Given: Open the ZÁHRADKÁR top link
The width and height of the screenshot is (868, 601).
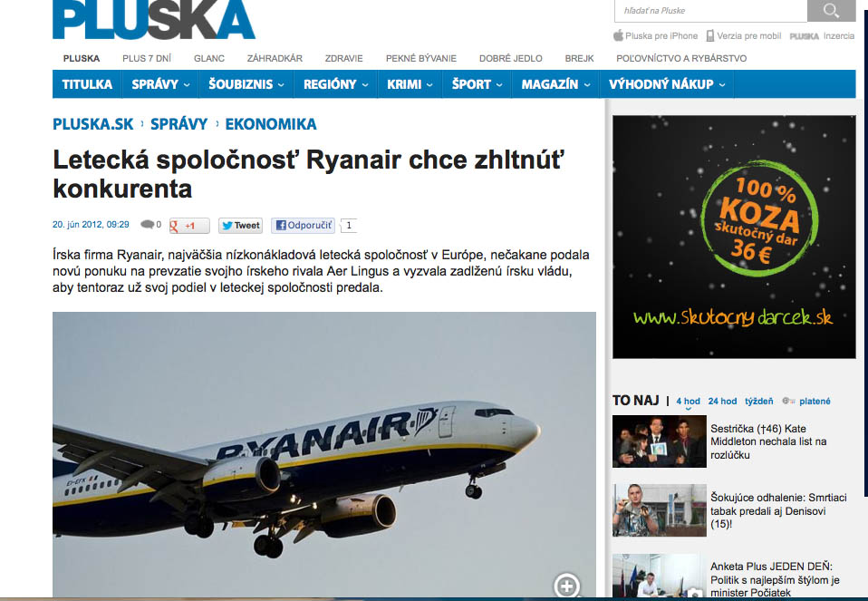Looking at the screenshot, I should [x=275, y=58].
